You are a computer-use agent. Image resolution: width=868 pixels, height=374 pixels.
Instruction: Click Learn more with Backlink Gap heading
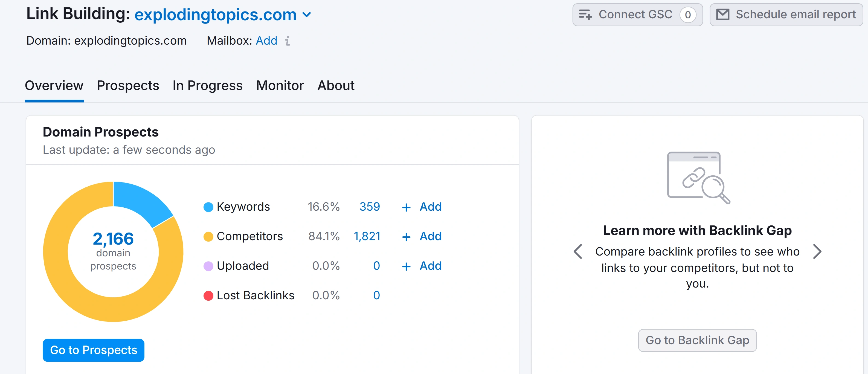697,230
